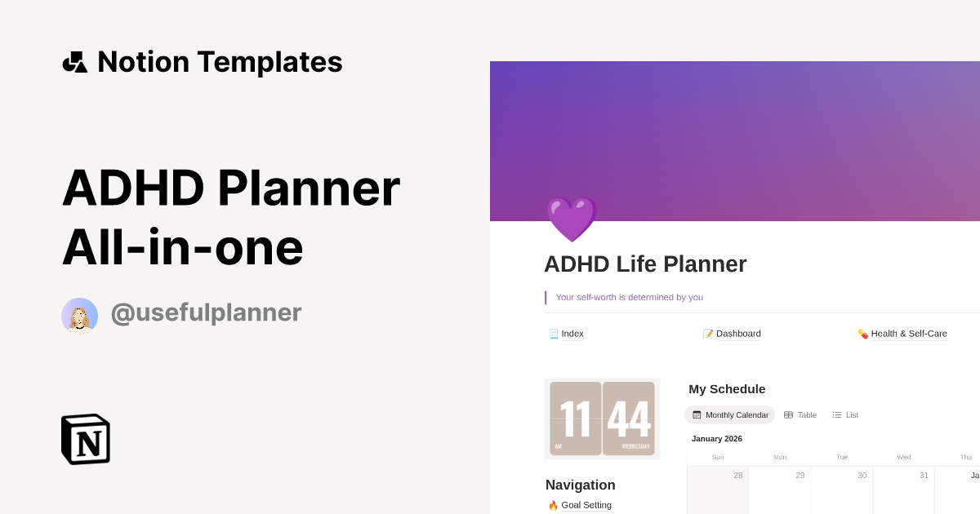Click the Notion logo cube icon
This screenshot has width=980, height=514.
coord(85,439)
